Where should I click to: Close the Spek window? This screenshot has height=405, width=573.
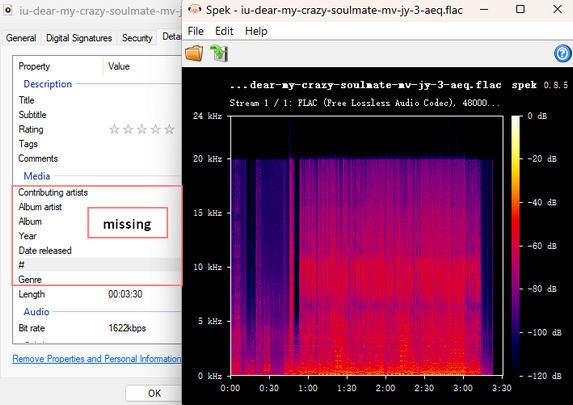[x=557, y=9]
